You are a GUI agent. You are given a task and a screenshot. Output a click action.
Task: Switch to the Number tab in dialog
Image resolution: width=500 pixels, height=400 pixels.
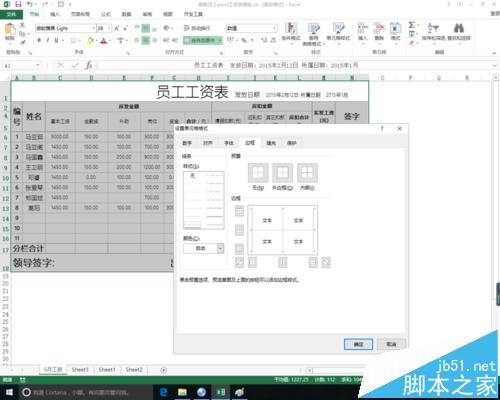[187, 143]
